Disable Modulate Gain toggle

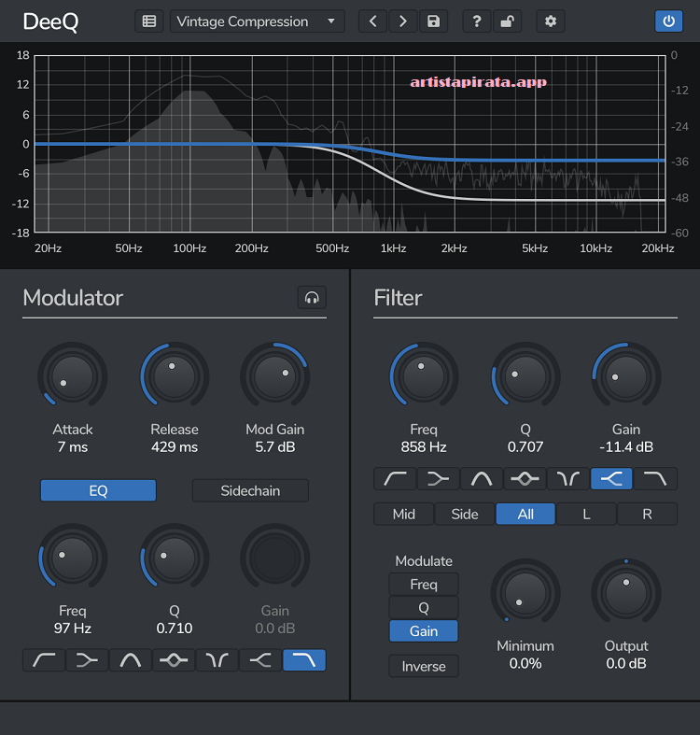[x=424, y=631]
